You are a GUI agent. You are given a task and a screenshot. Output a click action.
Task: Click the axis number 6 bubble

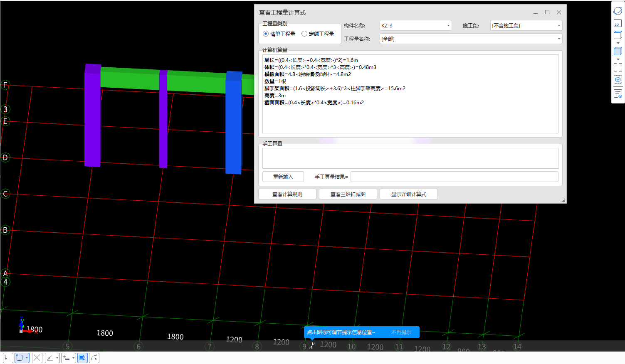pos(138,346)
